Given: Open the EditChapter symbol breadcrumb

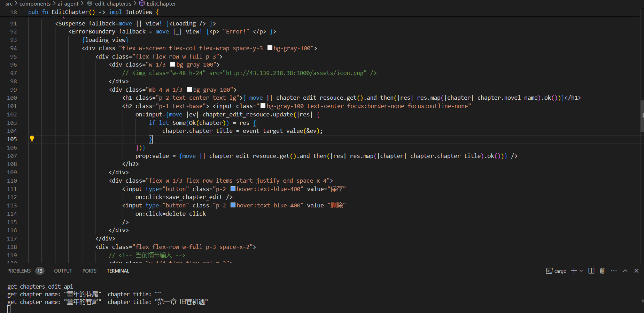Looking at the screenshot, I should click(x=161, y=3).
